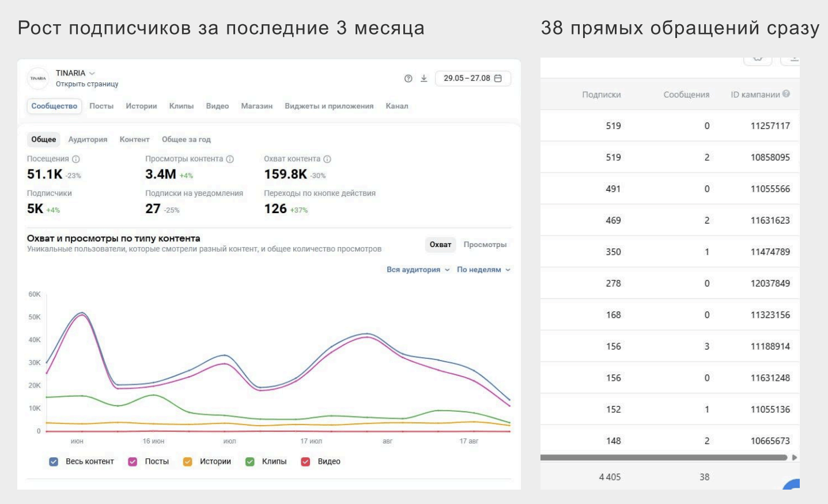Screen dimensions: 828x504
Task: Follow the Открыть страницу link
Action: pos(87,84)
